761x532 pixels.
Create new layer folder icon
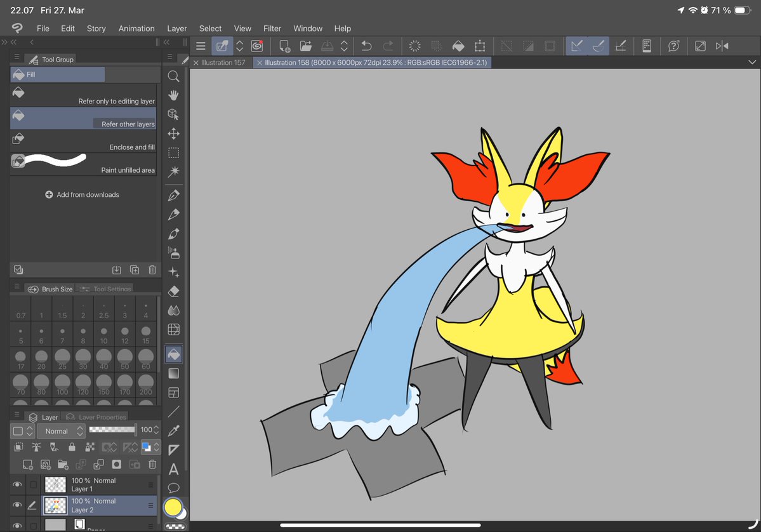click(63, 465)
